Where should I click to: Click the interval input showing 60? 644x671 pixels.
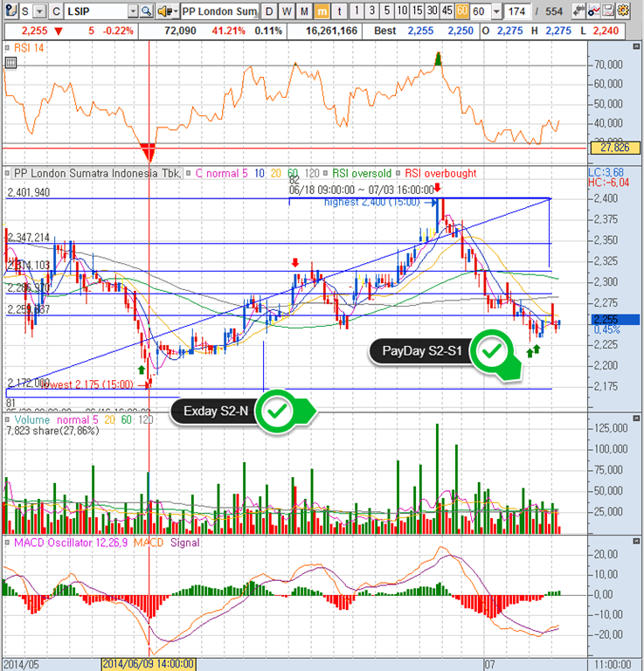(481, 11)
